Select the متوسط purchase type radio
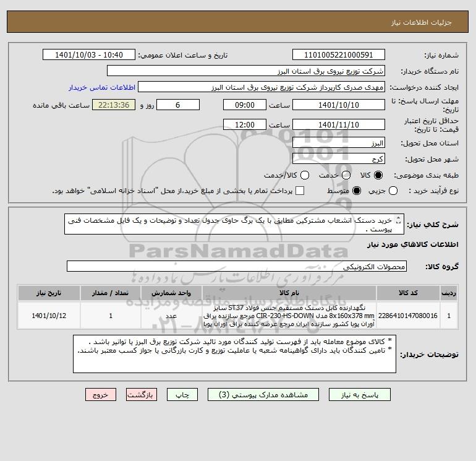Screen dimensions: 476x461 point(357,191)
